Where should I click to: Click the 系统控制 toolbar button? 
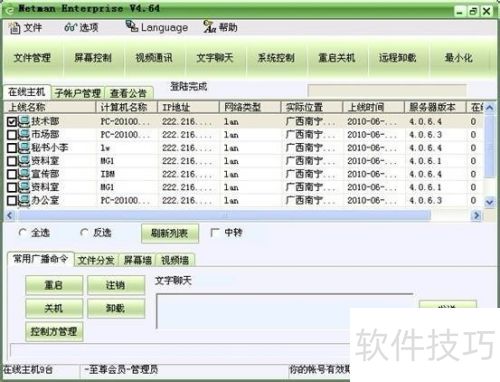pos(276,58)
